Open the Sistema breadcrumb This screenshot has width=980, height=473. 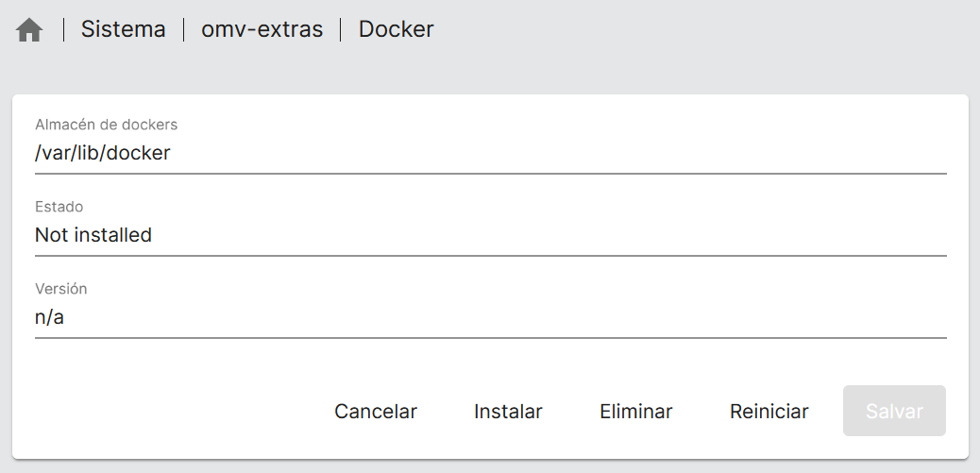click(x=123, y=29)
